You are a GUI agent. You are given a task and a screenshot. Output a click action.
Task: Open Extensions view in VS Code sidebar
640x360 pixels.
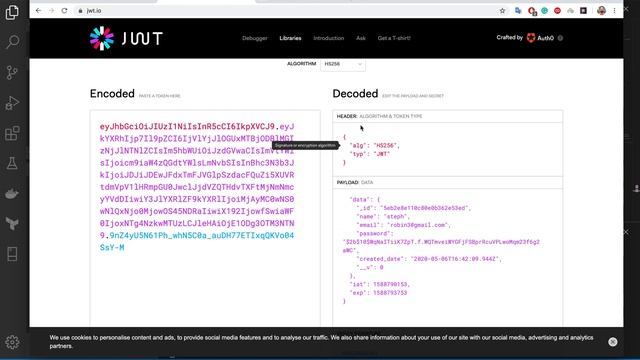(12, 133)
